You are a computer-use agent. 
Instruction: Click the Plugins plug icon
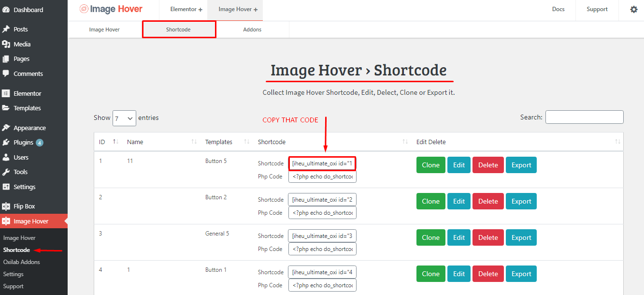6,142
